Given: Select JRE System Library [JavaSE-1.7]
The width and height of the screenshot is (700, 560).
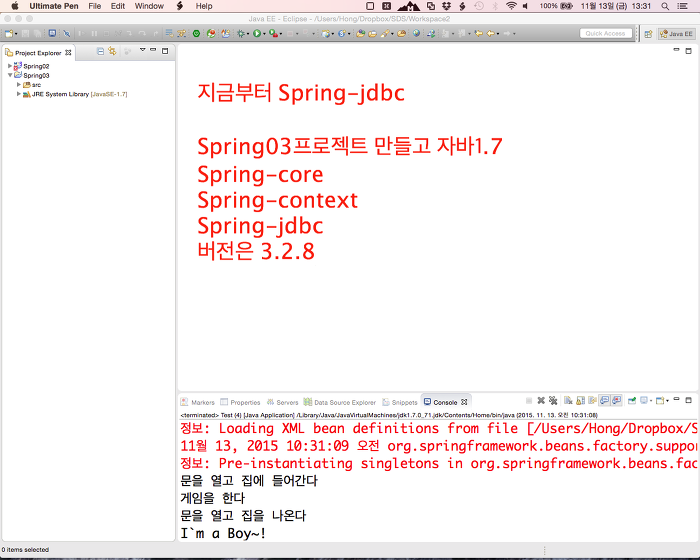Looking at the screenshot, I should pos(79,94).
